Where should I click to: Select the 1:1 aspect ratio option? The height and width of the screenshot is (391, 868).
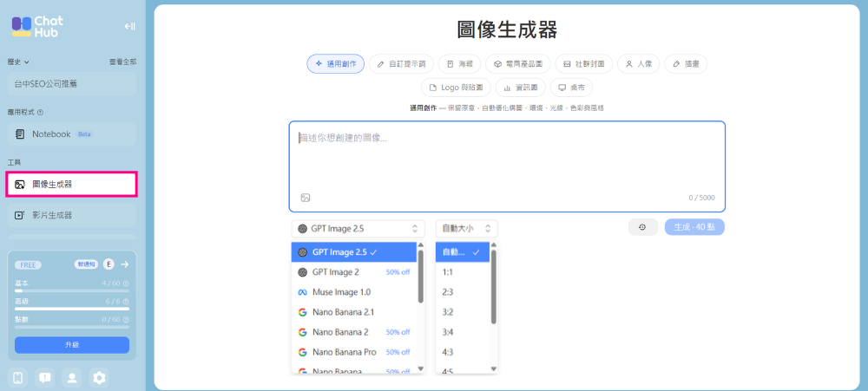tap(463, 272)
